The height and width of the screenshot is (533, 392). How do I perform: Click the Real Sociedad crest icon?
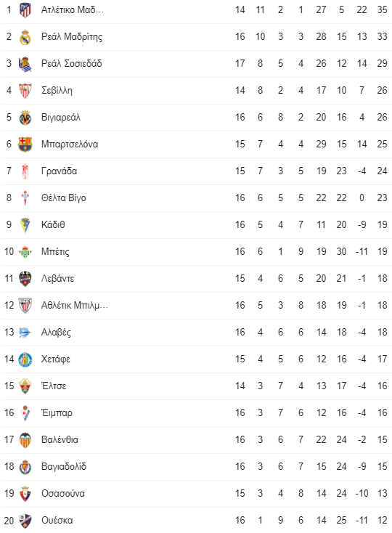coord(25,64)
